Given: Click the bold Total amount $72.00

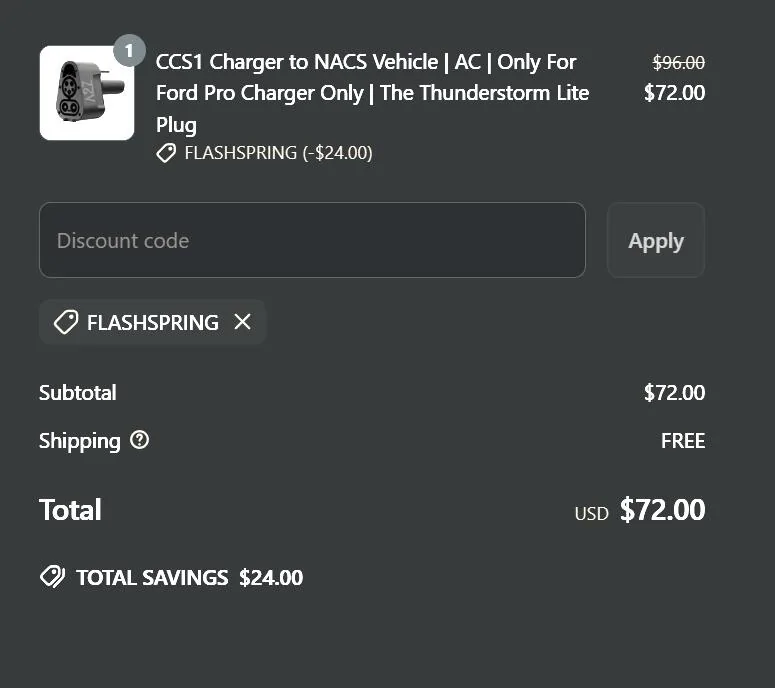Looking at the screenshot, I should (x=662, y=510).
